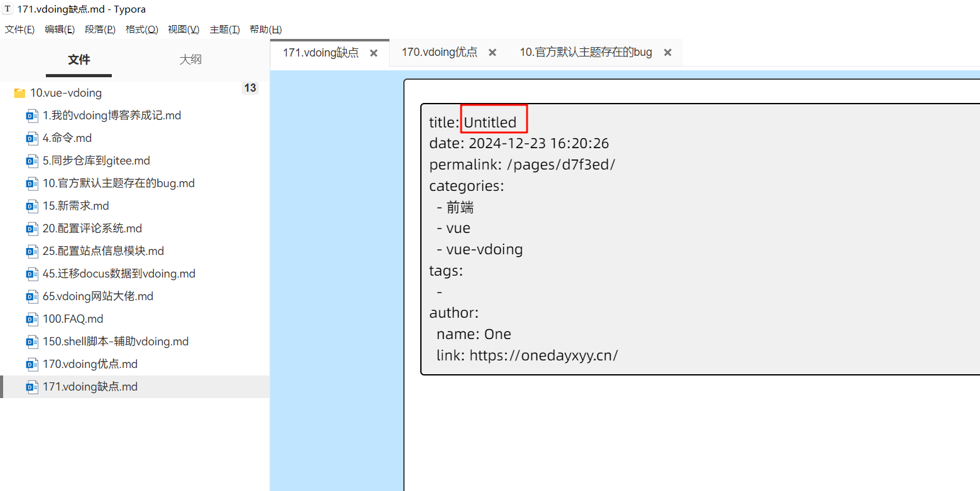Click the link line https://onedayxyy.cn/

527,355
